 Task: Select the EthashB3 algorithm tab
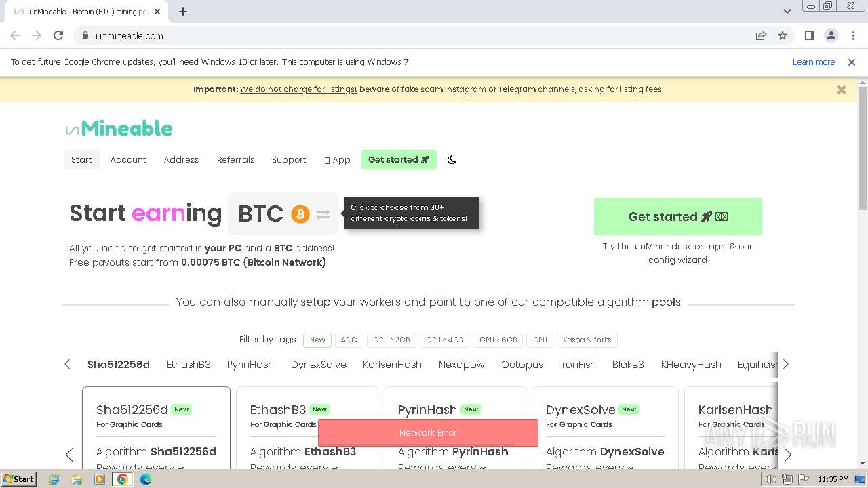189,364
